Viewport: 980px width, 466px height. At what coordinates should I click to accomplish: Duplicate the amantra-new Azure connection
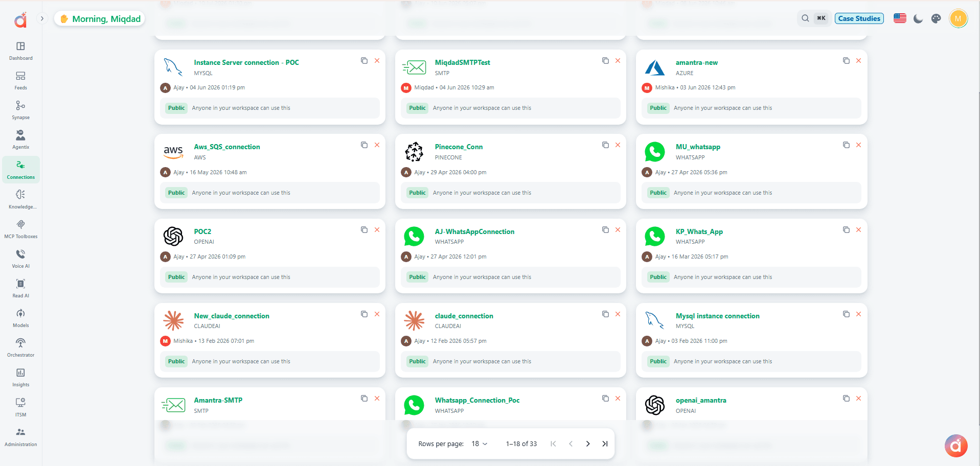pos(846,60)
